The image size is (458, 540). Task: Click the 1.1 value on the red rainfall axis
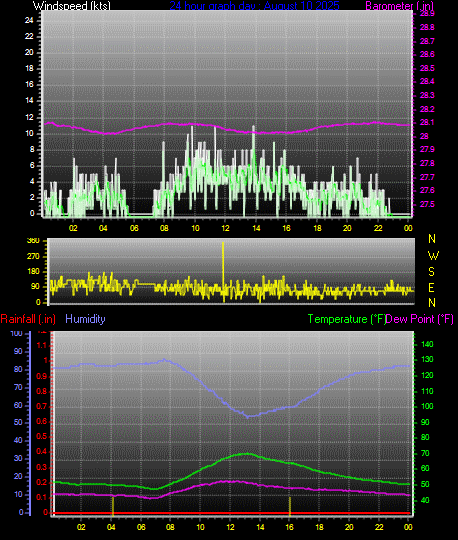click(x=42, y=345)
